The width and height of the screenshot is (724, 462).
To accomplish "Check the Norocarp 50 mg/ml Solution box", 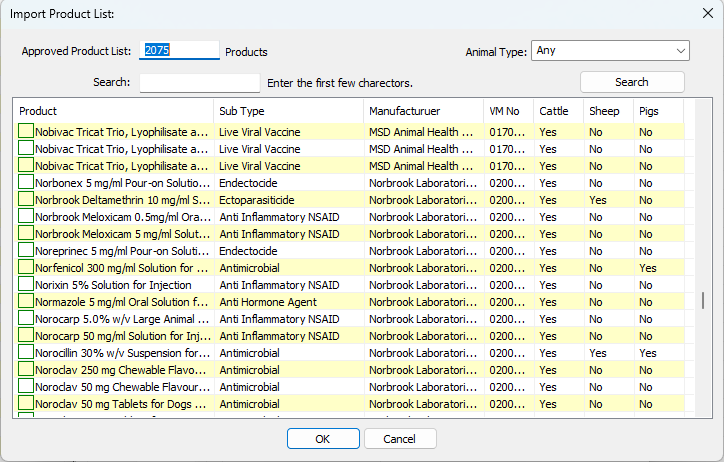I will pos(26,336).
